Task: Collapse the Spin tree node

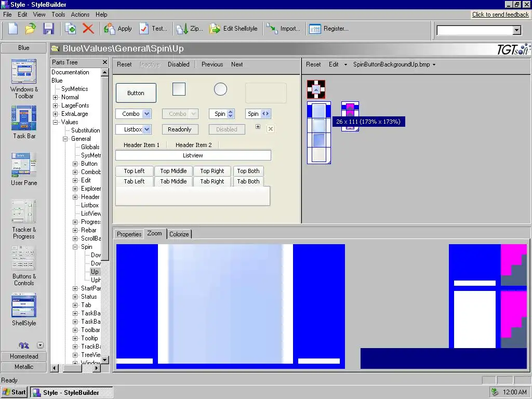Action: 75,247
